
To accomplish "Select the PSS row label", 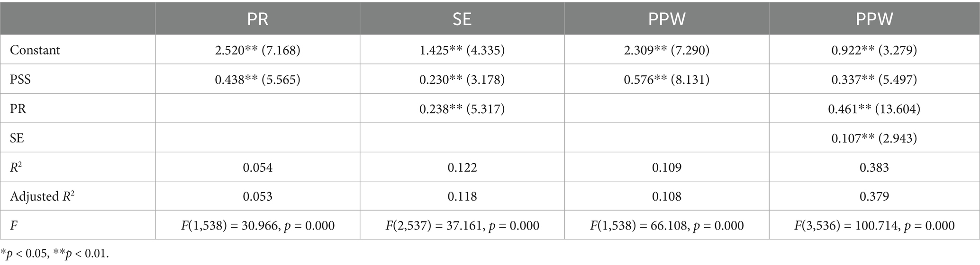I will pos(20,79).
